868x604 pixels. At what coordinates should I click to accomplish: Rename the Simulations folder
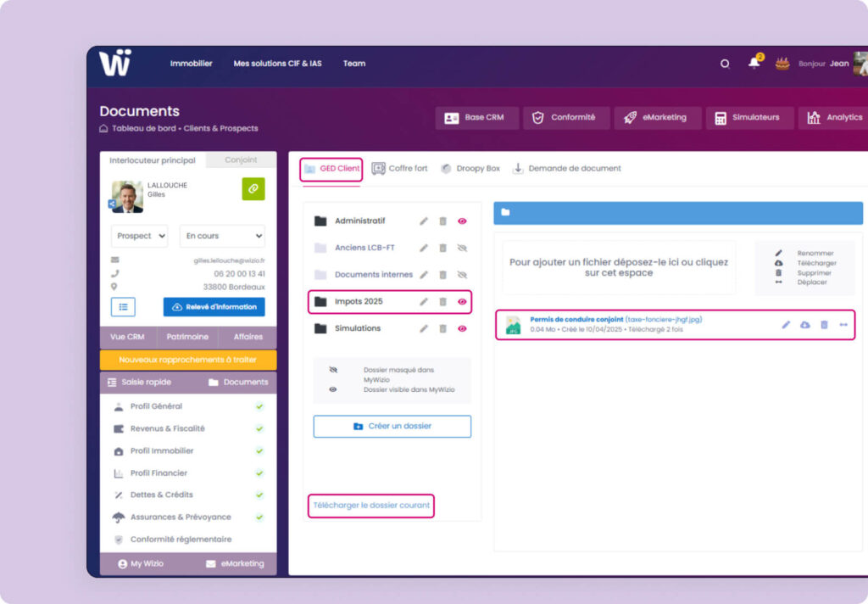pyautogui.click(x=424, y=328)
